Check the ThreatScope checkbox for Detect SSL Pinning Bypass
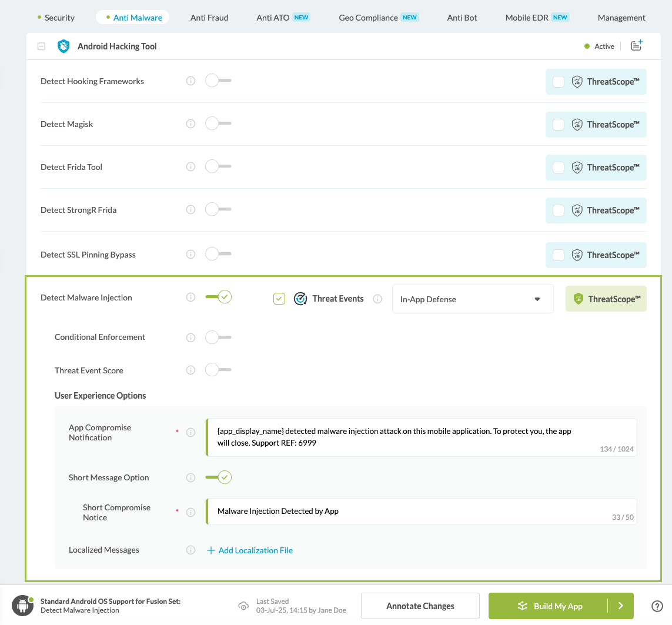Viewport: 672px width, 625px height. pos(558,255)
